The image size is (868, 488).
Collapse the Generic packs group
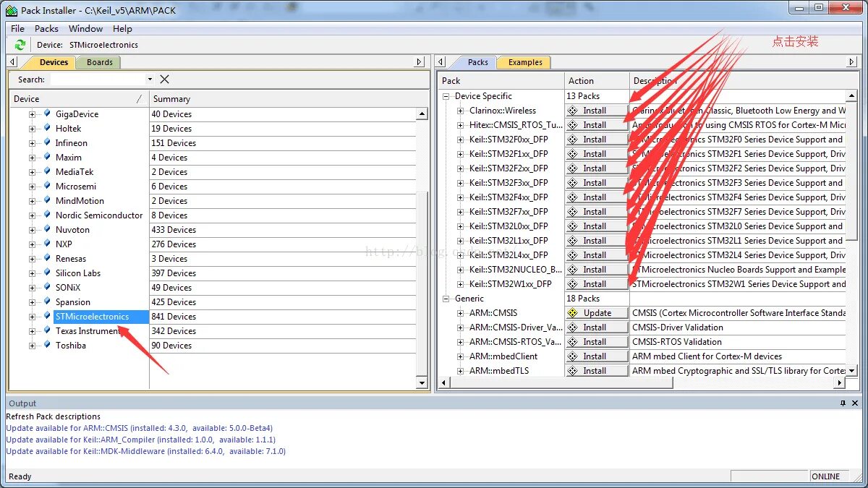447,299
